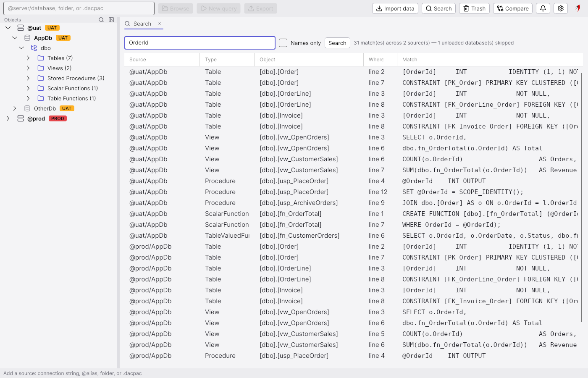Click the dbo schema icon
588x378 pixels.
click(x=34, y=48)
